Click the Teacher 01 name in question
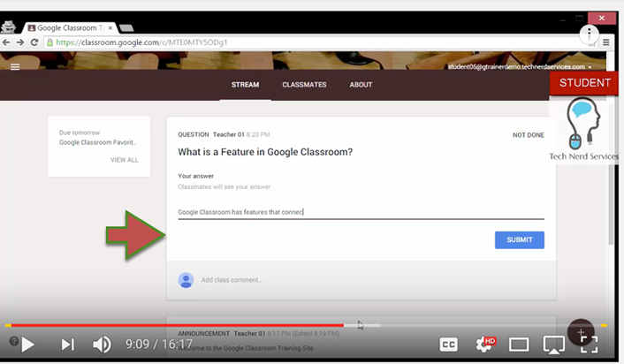This screenshot has height=364, width=624. click(228, 134)
